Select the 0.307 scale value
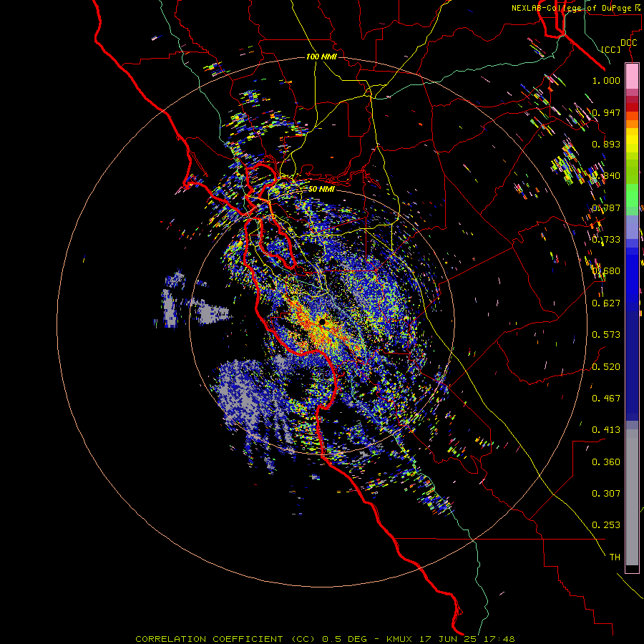The image size is (644, 644). [606, 494]
